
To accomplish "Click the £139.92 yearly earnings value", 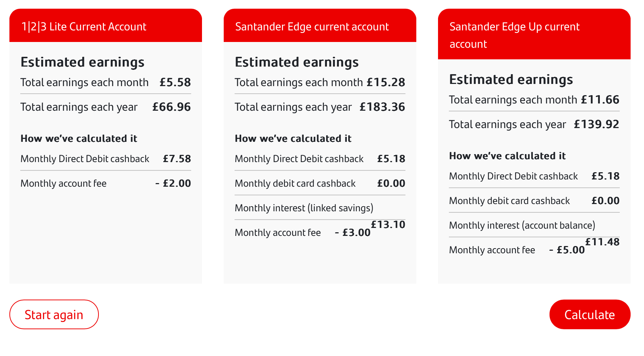I will click(597, 124).
